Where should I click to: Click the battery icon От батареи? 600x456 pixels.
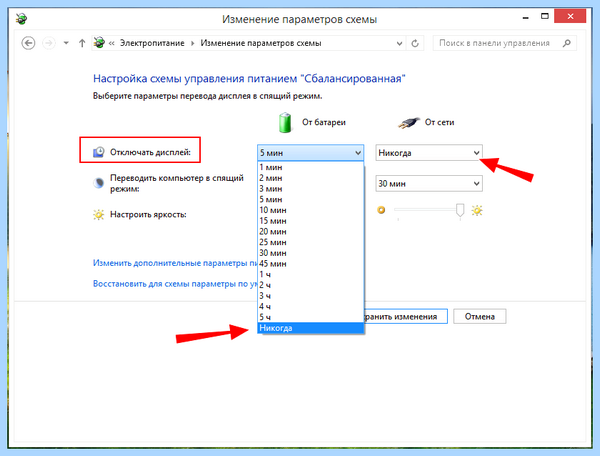[285, 122]
